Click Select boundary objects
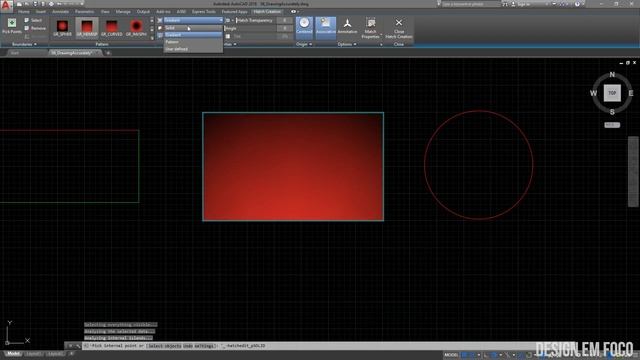The height and width of the screenshot is (360, 640). pyautogui.click(x=33, y=20)
